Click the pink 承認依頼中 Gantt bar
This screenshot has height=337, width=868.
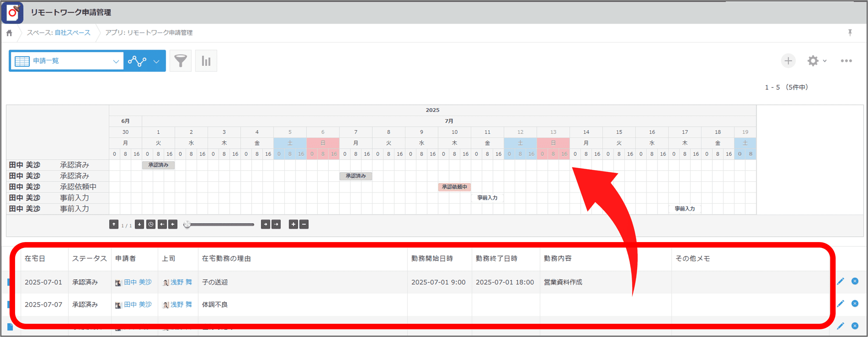454,187
